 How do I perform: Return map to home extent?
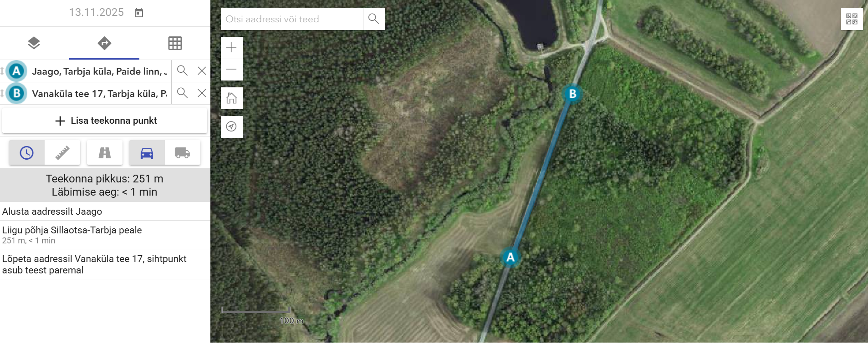point(231,98)
